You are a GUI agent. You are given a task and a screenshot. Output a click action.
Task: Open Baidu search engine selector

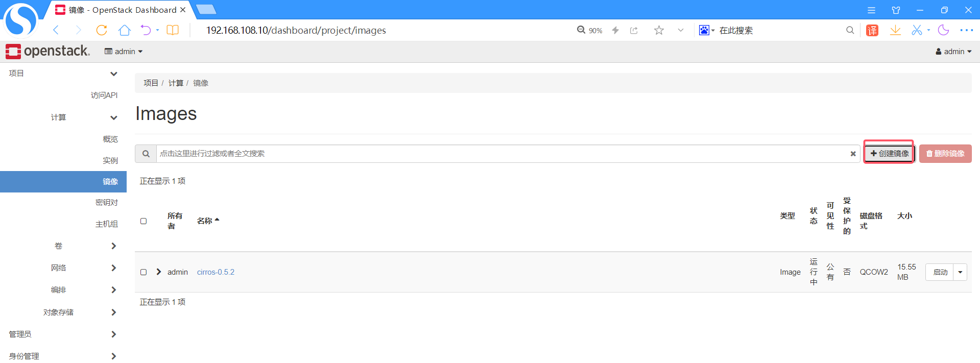coord(706,30)
